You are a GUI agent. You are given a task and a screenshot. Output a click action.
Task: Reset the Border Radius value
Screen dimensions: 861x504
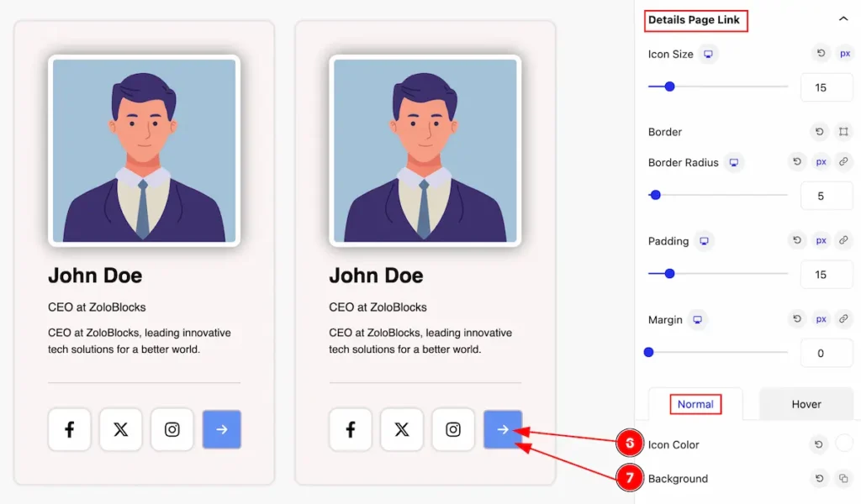tap(797, 162)
